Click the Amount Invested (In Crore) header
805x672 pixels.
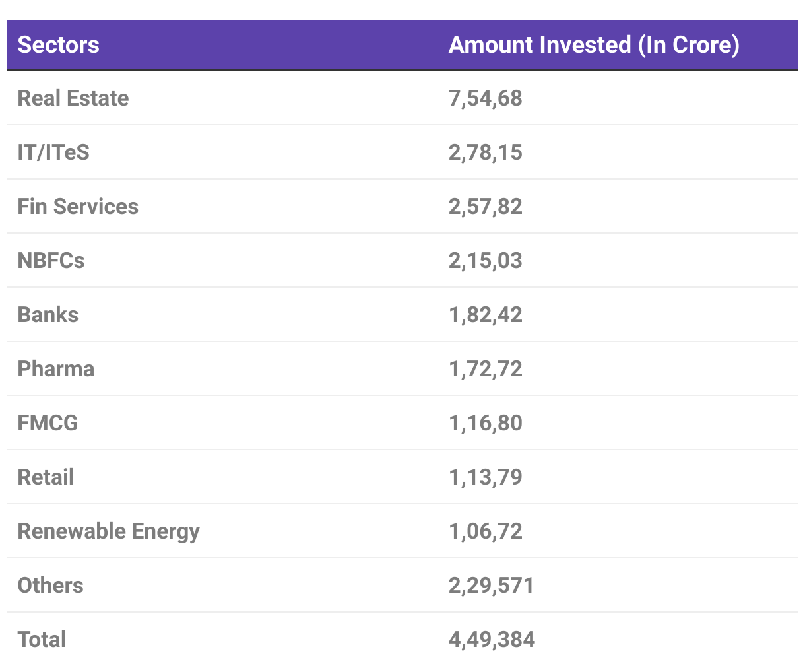pos(593,45)
